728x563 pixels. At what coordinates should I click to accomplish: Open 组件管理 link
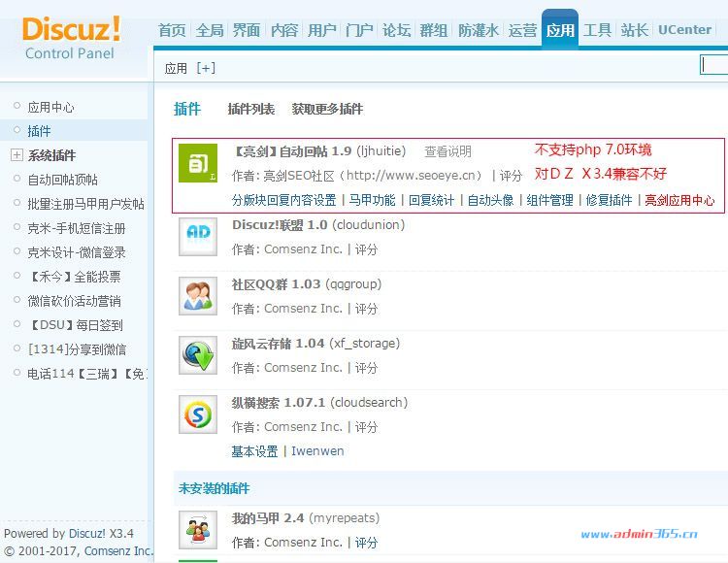[x=549, y=200]
